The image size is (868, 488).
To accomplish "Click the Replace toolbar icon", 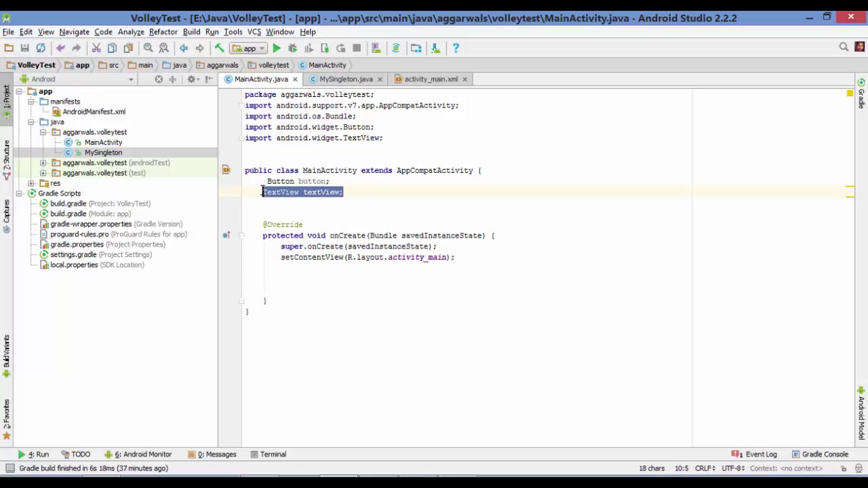I will pos(163,48).
